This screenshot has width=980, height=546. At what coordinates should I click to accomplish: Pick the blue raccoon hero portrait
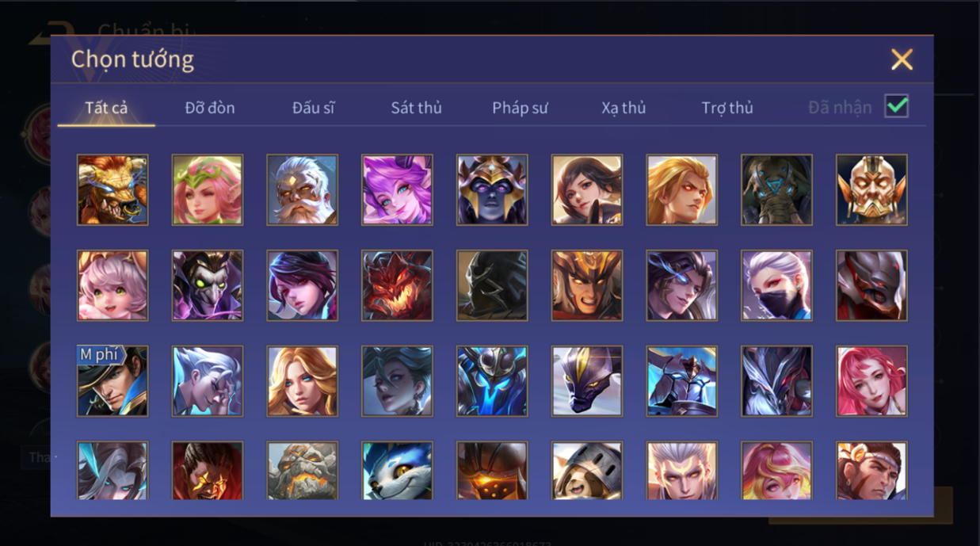coord(397,472)
